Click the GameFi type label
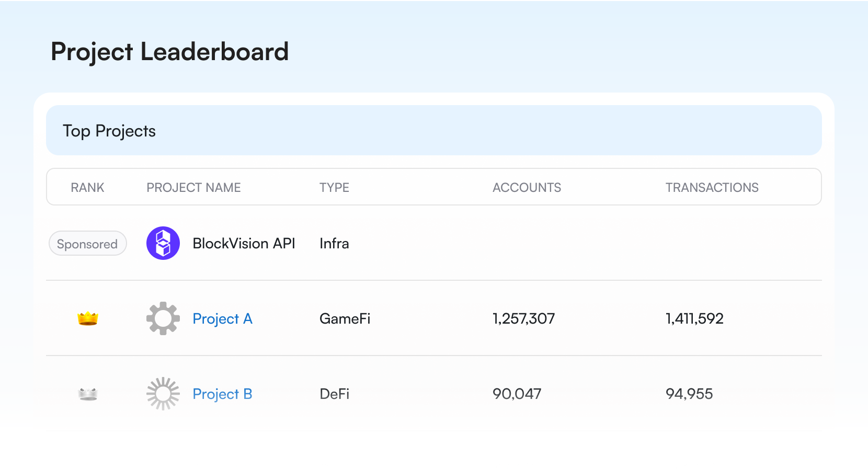The image size is (868, 469). click(x=345, y=318)
